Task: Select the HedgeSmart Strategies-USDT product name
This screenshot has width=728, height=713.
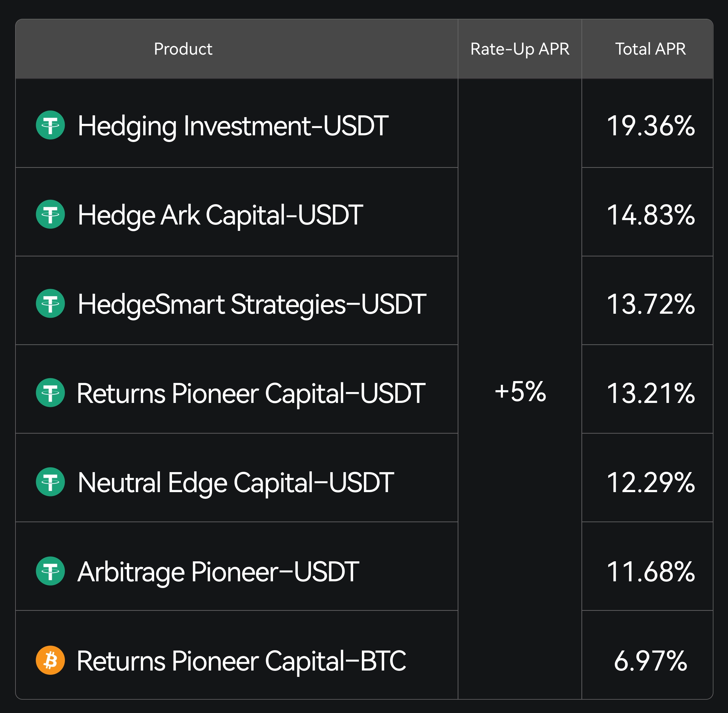Action: (x=251, y=304)
